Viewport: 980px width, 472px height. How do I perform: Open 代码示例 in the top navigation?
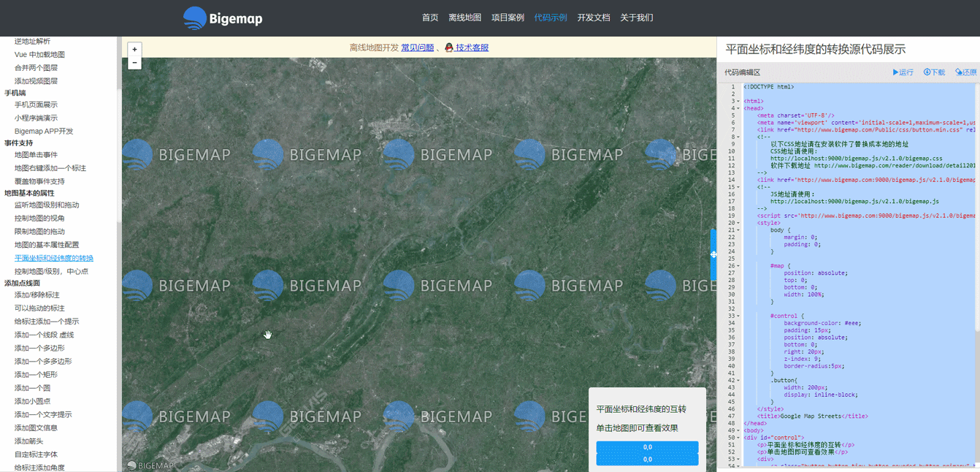551,18
